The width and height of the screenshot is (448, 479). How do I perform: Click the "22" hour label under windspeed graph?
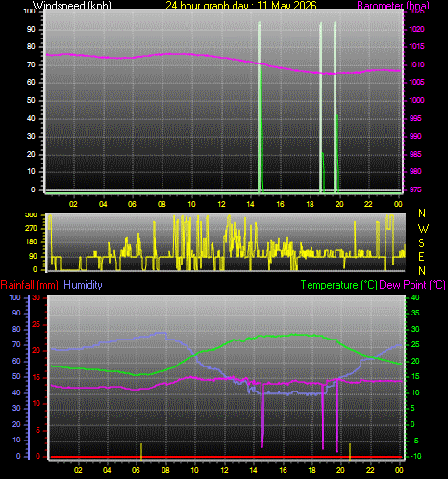[368, 204]
